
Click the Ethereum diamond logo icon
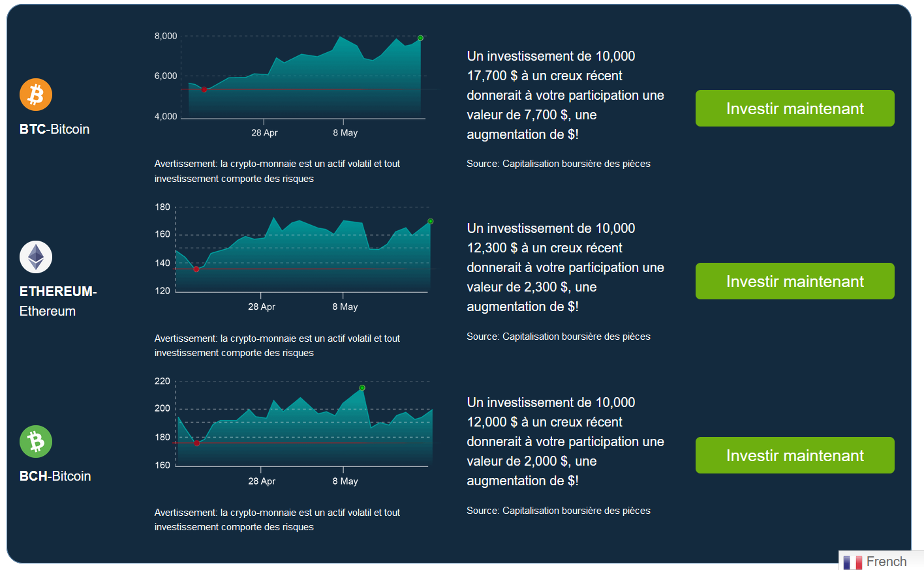tap(36, 257)
